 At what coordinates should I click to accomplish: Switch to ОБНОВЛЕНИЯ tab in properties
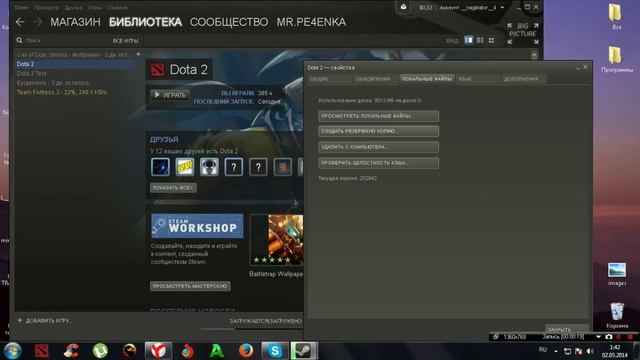(375, 79)
